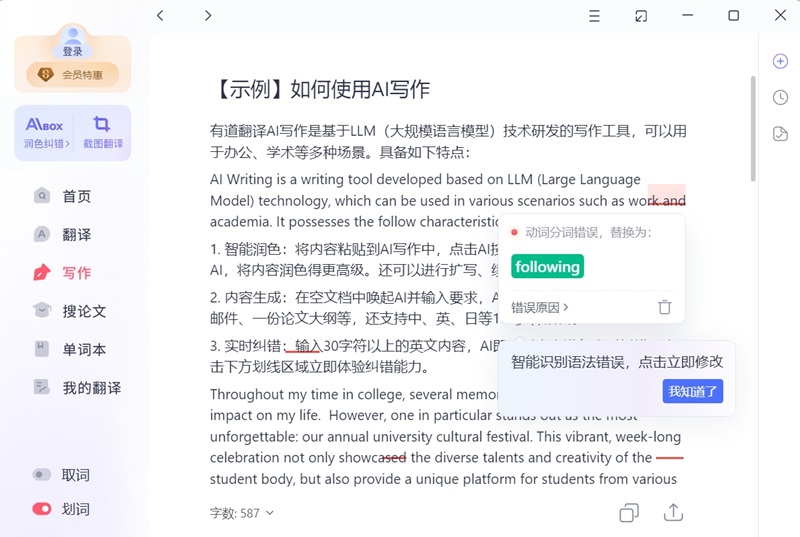Image resolution: width=800 pixels, height=537 pixels.
Task: Toggle the 取词 switch
Action: [x=42, y=475]
